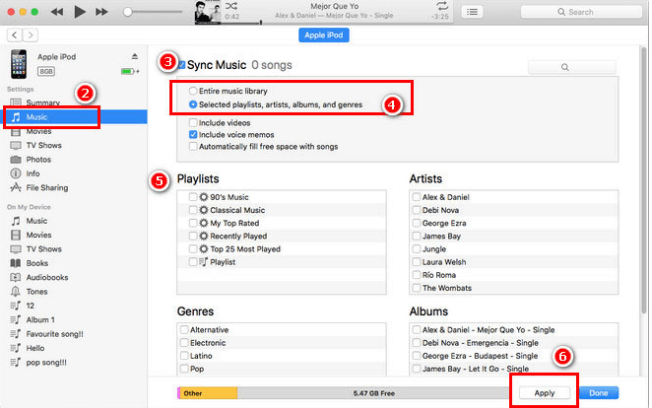The width and height of the screenshot is (652, 408).
Task: Start playback with the play button
Action: [x=79, y=12]
